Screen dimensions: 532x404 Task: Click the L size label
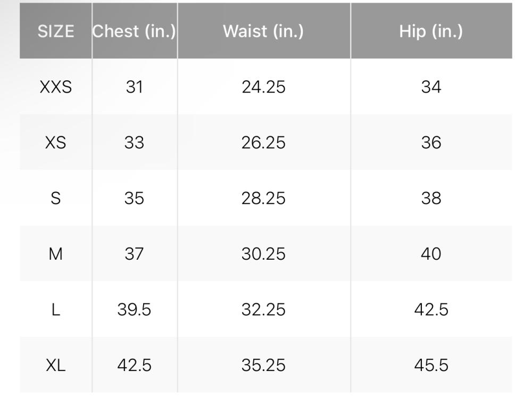click(x=56, y=310)
